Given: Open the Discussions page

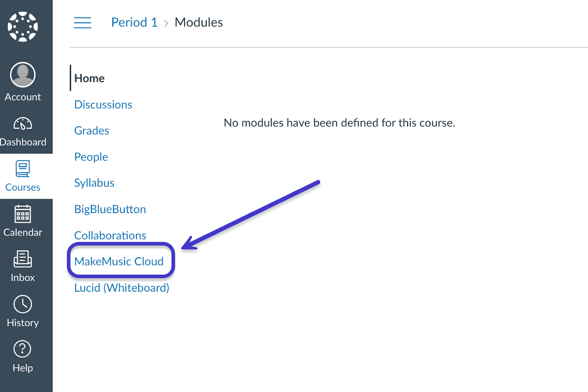Looking at the screenshot, I should (x=103, y=104).
